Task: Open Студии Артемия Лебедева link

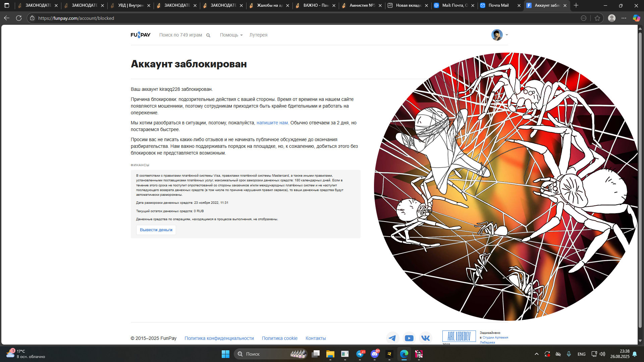Action: point(494,340)
